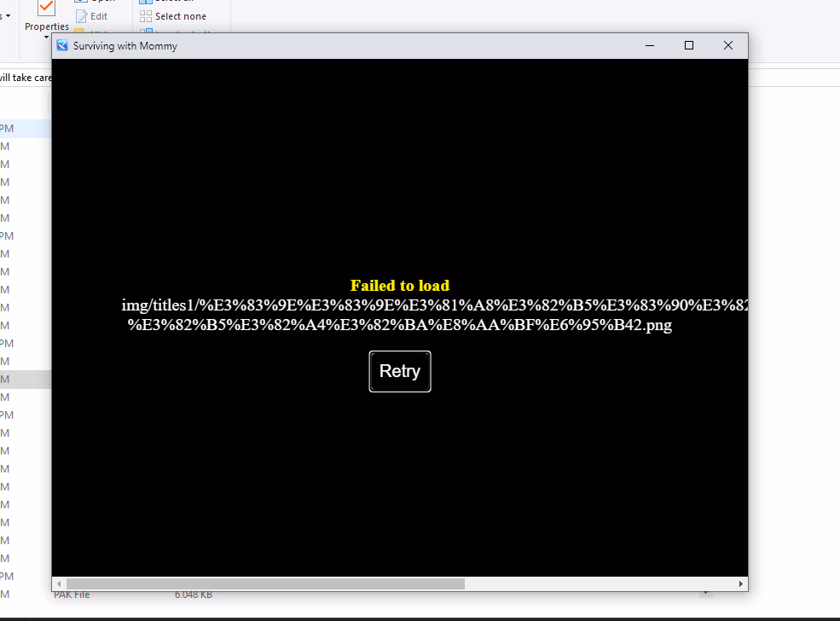The height and width of the screenshot is (621, 840).
Task: Click the horizontal scrollbar thumb in game window
Action: 265,583
